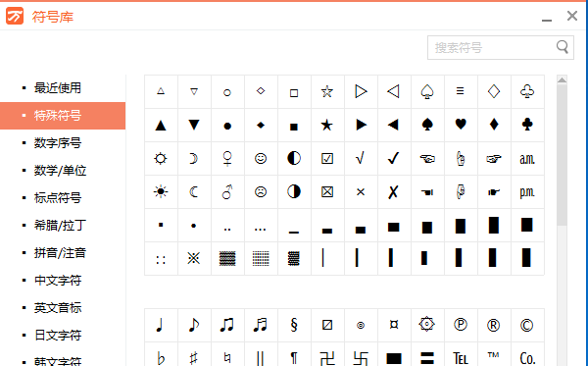Insert the square root symbol
Screen dimensions: 588x366
pos(361,158)
